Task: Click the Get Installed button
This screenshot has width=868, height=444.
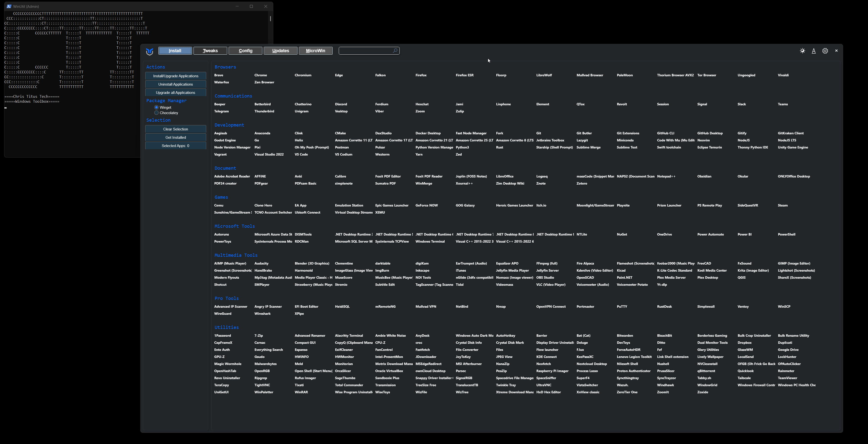Action: pyautogui.click(x=175, y=137)
